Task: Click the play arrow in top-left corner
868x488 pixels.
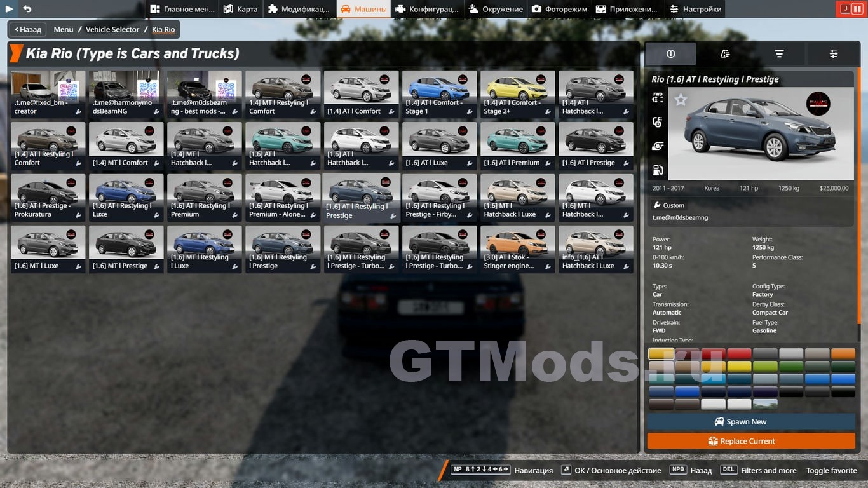Action: 9,9
